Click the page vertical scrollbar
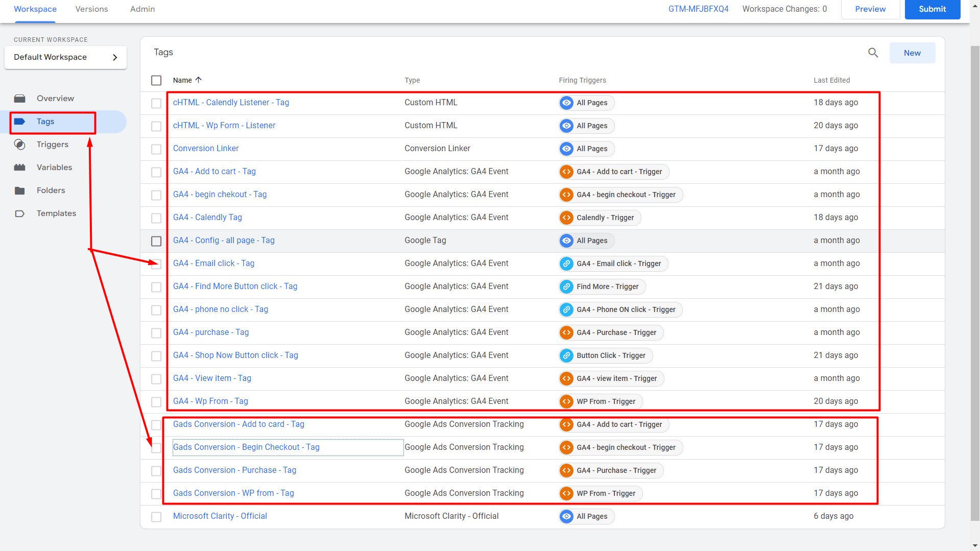Image resolution: width=980 pixels, height=551 pixels. coord(975,281)
